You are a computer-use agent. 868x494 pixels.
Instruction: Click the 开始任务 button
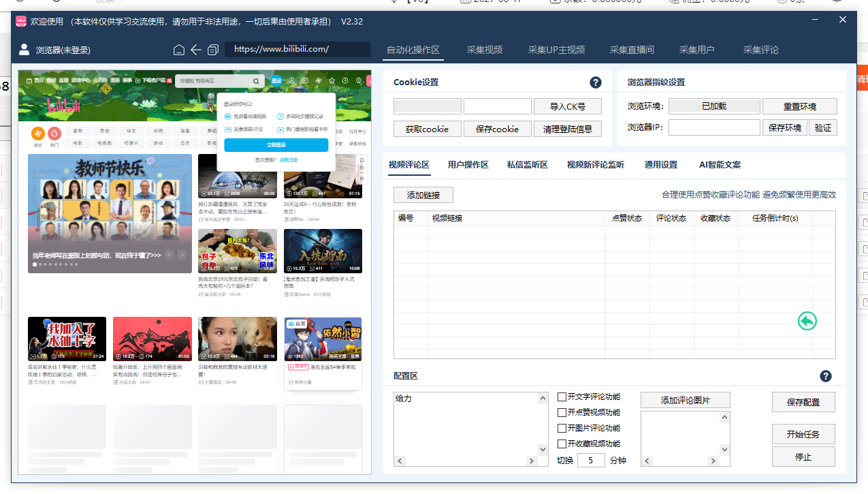[803, 434]
